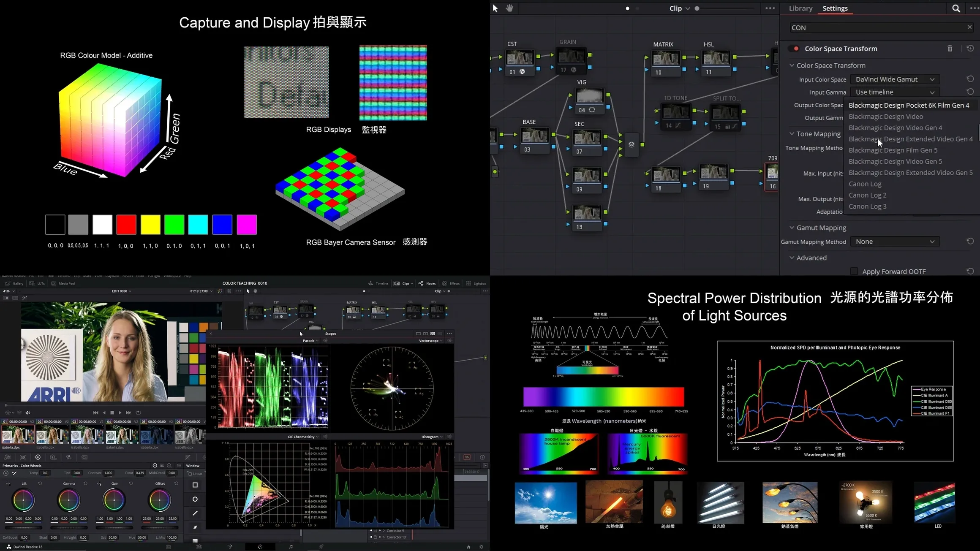Screen dimensions: 980x551
Task: Toggle highlight mode above the viewer
Action: 24,298
